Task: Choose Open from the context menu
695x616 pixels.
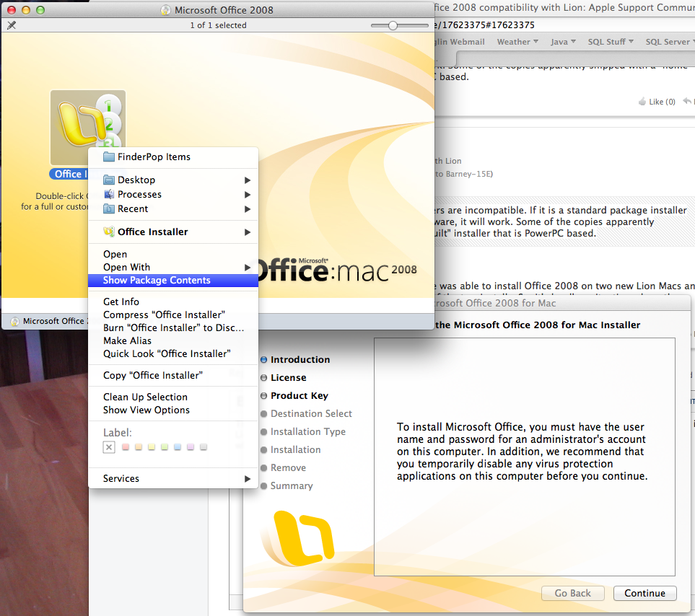Action: (173, 254)
